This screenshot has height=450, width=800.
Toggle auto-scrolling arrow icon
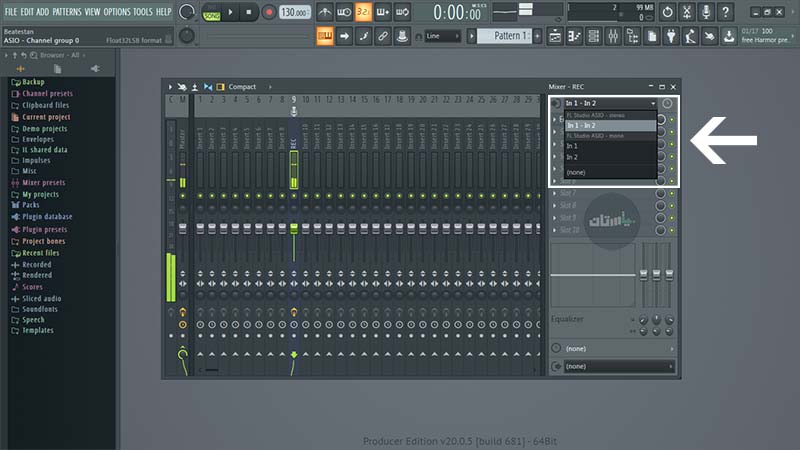pyautogui.click(x=344, y=36)
